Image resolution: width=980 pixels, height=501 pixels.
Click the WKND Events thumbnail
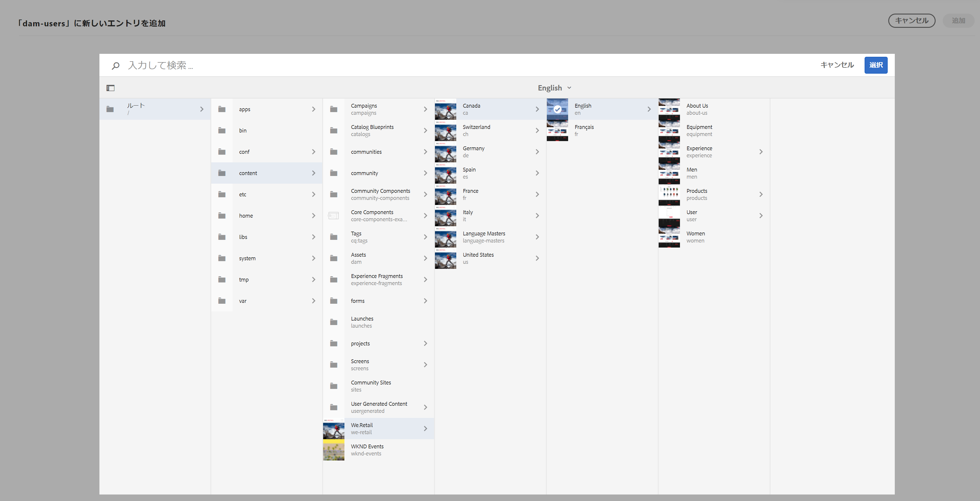pos(334,450)
